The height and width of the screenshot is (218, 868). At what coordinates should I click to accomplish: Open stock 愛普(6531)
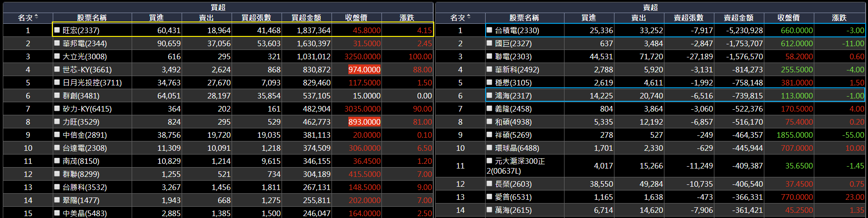pyautogui.click(x=514, y=197)
